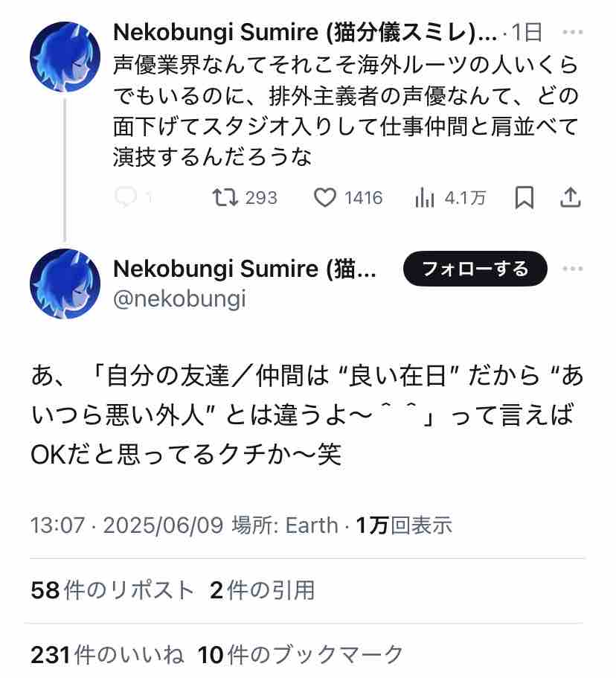
Task: Repost the first tweet with 293 reposts
Action: pyautogui.click(x=225, y=197)
